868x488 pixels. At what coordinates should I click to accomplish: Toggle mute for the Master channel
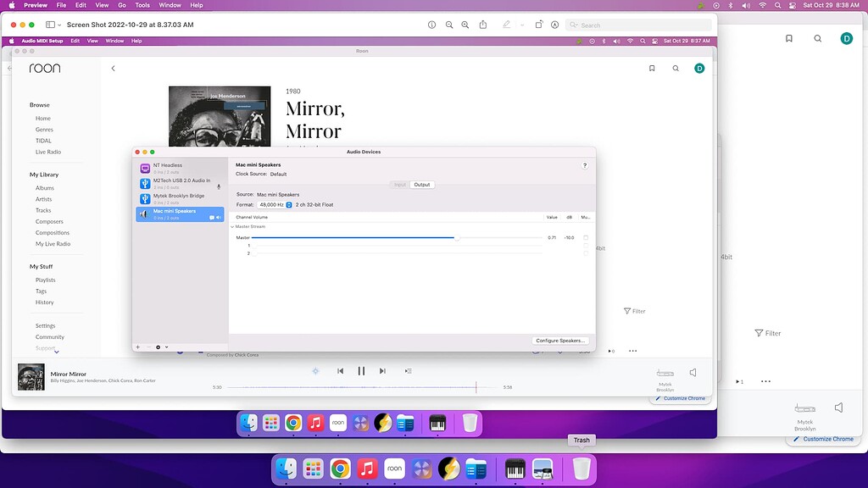pos(587,237)
